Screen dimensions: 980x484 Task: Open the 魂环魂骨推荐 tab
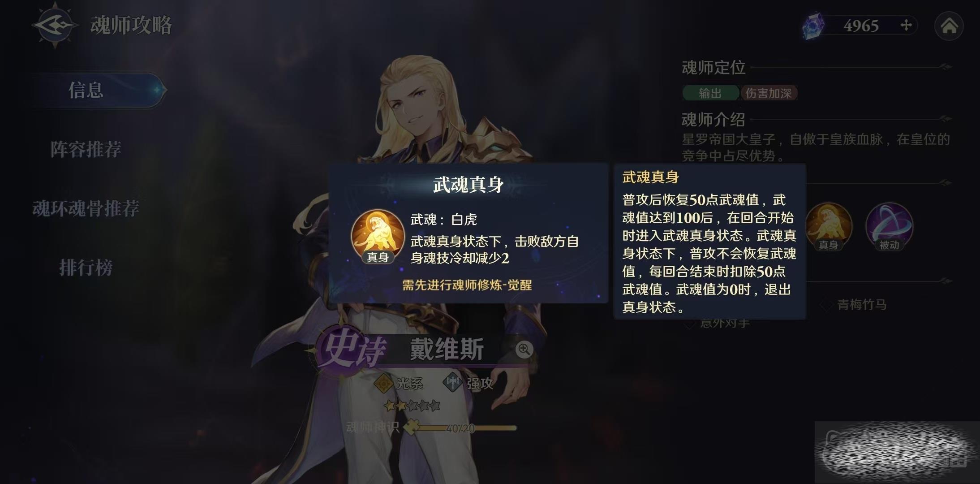(x=86, y=208)
